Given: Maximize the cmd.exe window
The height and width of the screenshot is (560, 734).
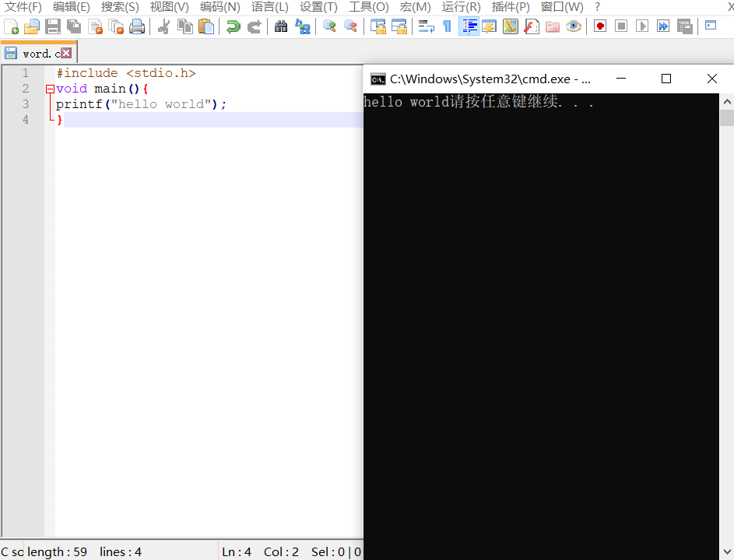Looking at the screenshot, I should tap(666, 79).
